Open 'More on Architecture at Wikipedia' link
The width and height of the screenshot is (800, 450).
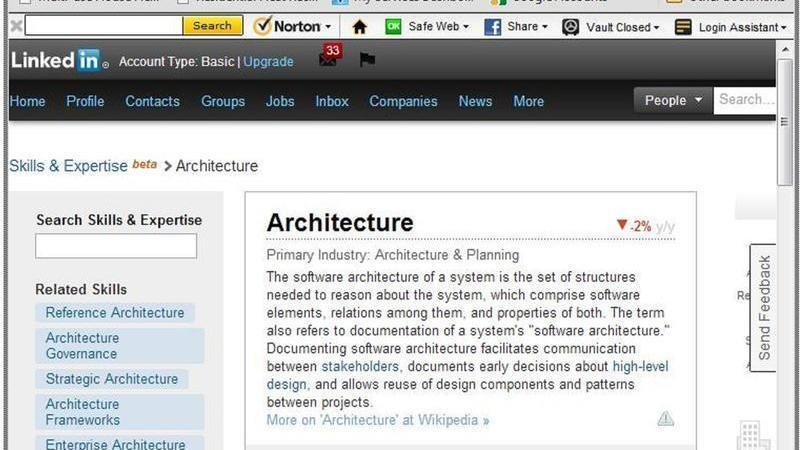click(x=378, y=420)
